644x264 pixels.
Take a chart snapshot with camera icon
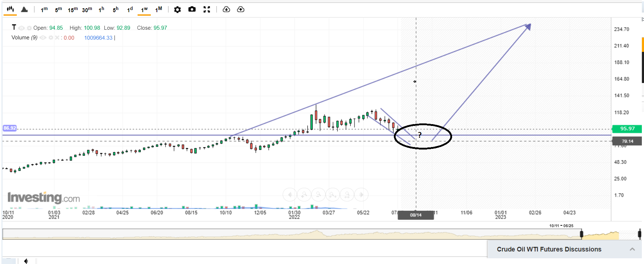coord(192,9)
